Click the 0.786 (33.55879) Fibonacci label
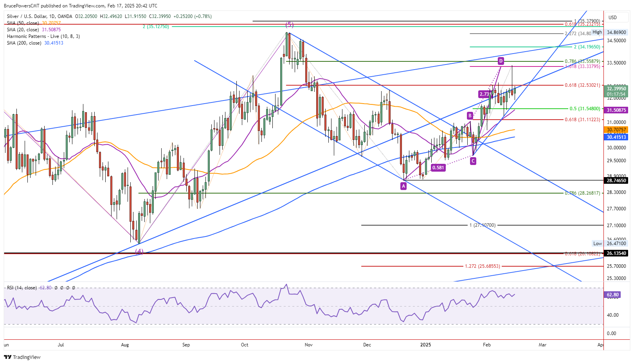This screenshot has height=364, width=634. point(582,61)
